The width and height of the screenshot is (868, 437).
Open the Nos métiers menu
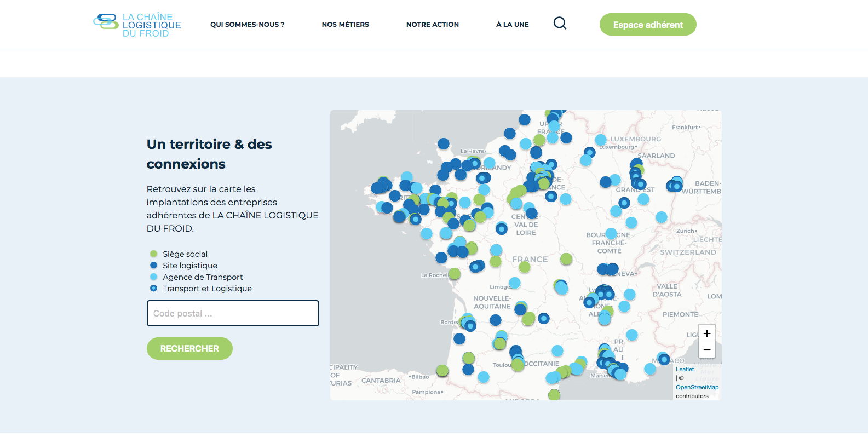pos(346,25)
